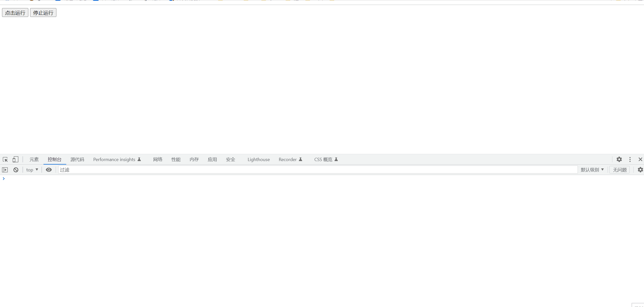Open DevTools three-dot customize menu
Image resolution: width=644 pixels, height=307 pixels.
(x=630, y=160)
